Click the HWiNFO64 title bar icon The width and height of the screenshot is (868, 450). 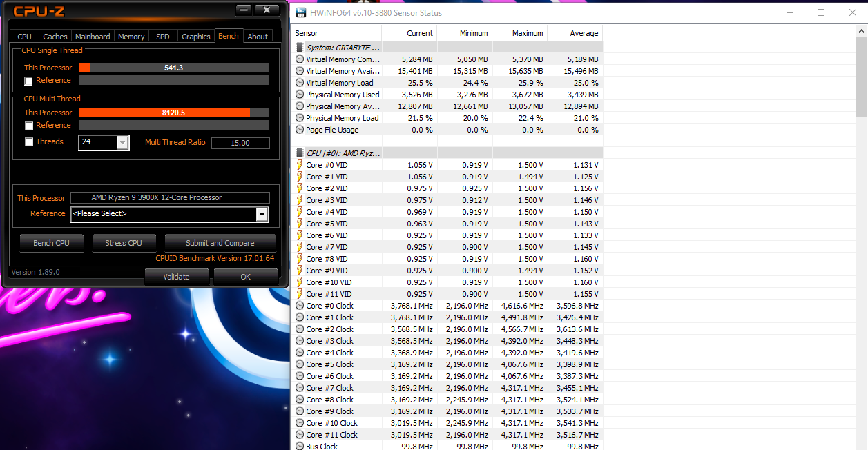[302, 13]
